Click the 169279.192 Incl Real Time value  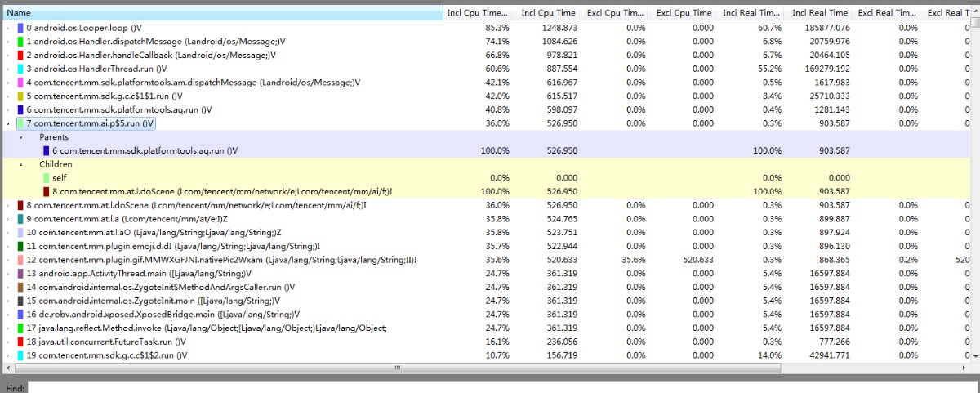click(x=826, y=69)
